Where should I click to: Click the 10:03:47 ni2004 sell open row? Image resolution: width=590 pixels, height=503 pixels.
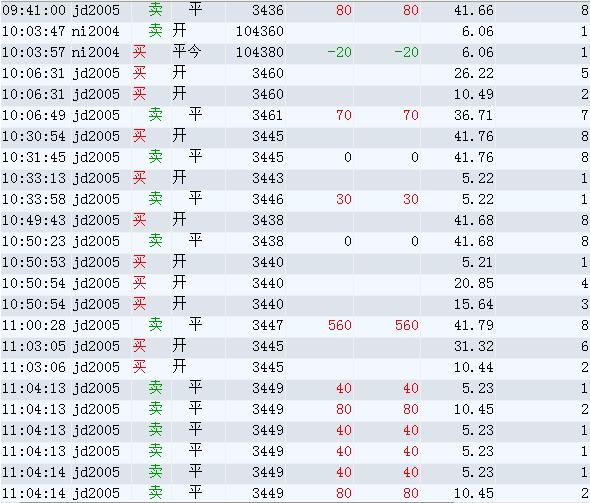(295, 31)
